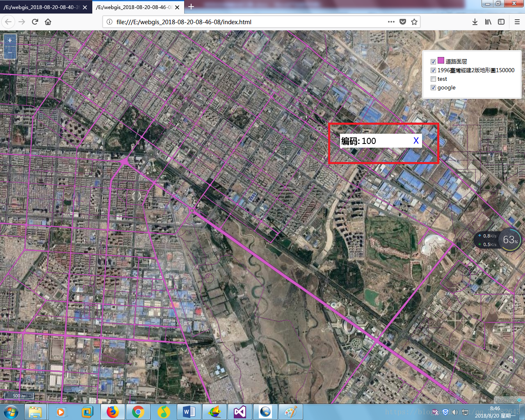Screen dimensions: 525x420
Task: Zoom out the map with minus button
Action: click(10, 52)
